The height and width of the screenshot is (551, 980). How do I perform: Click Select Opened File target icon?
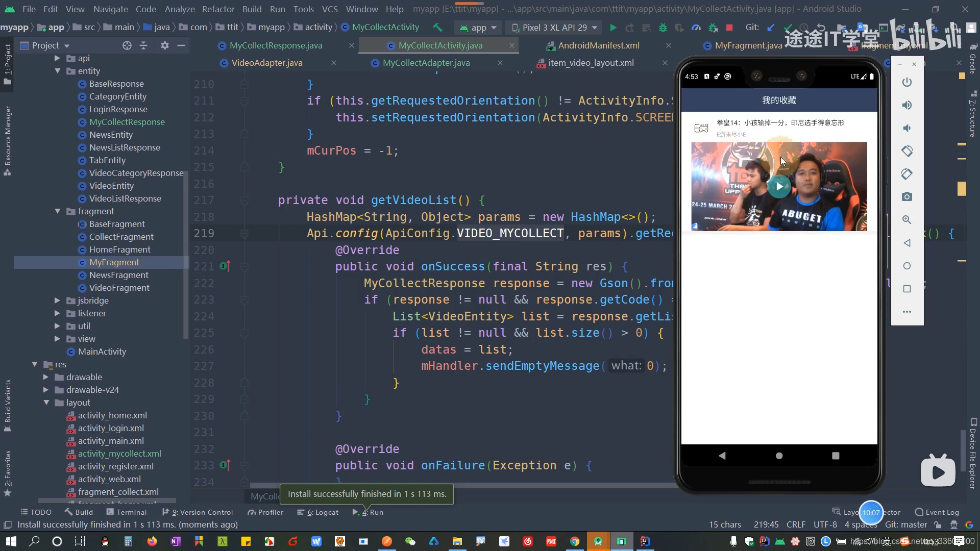pyautogui.click(x=127, y=45)
